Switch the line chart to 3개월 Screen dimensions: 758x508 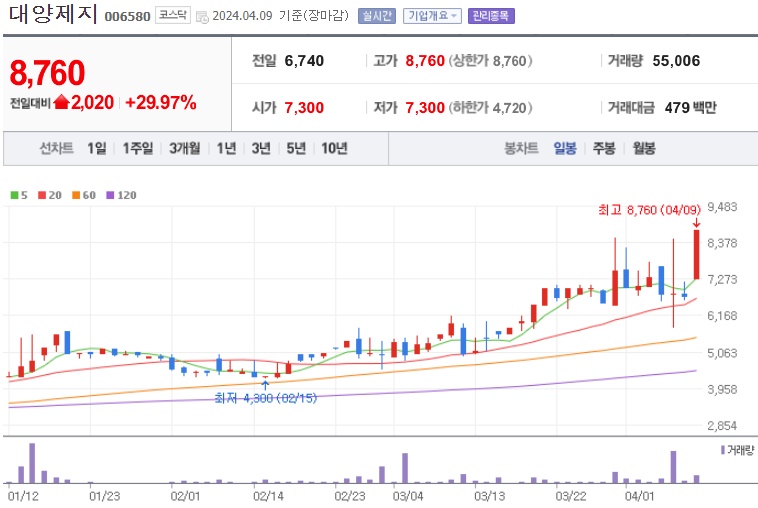coord(185,148)
